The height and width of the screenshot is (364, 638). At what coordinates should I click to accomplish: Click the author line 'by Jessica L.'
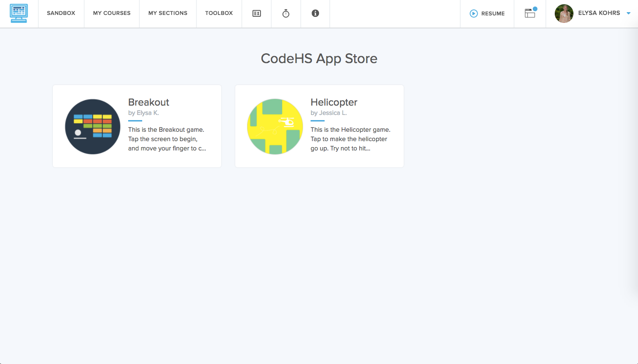pyautogui.click(x=329, y=113)
